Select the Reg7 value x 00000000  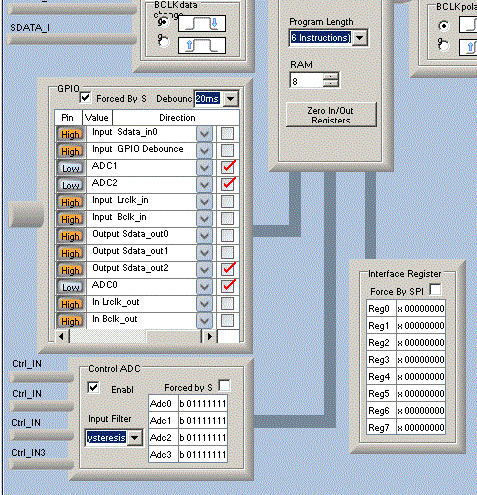coord(421,427)
